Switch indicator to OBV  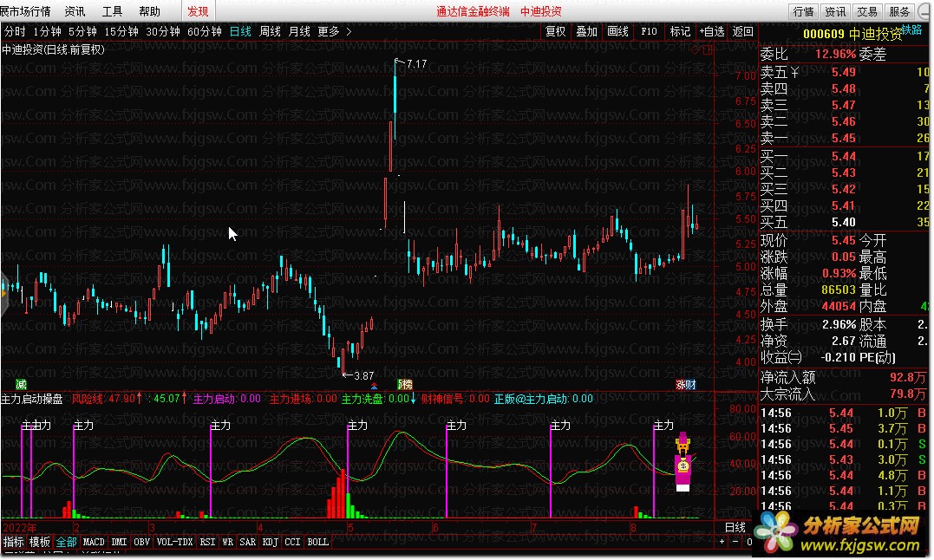(141, 542)
